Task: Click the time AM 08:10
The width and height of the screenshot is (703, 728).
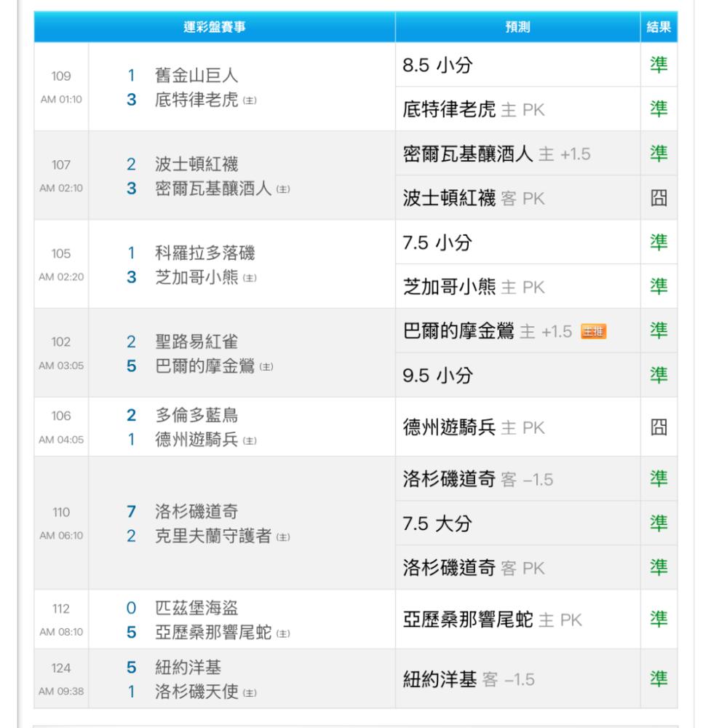Action: pos(61,632)
